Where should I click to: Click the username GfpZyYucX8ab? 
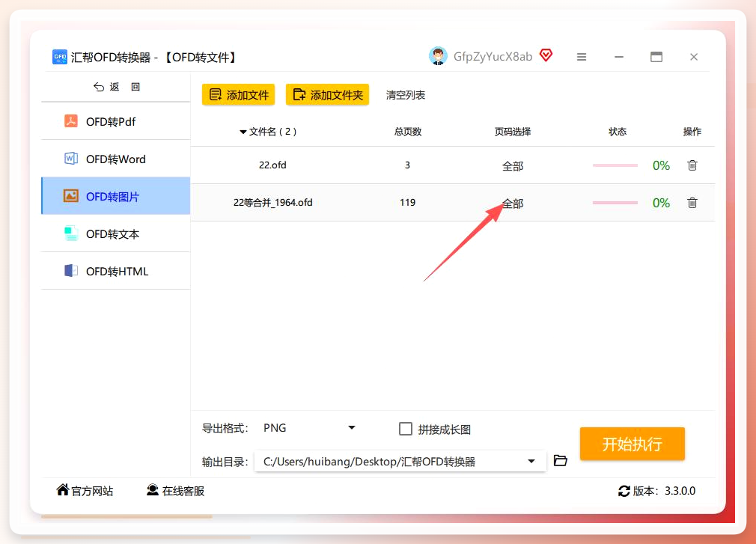493,57
